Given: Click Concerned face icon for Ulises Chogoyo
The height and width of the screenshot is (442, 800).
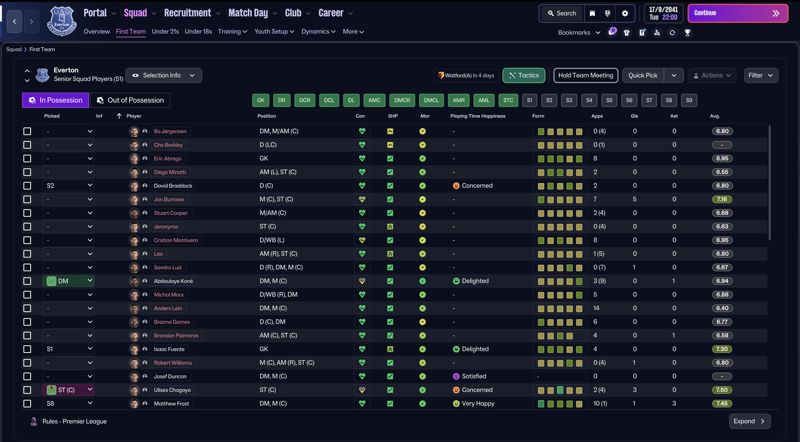Looking at the screenshot, I should [x=456, y=390].
